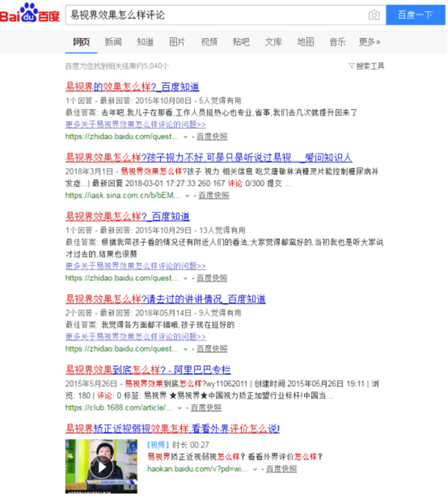This screenshot has height=503, width=448.
Task: Open 易视界矫正近视弱视效果怎样 video result title
Action: (x=172, y=428)
